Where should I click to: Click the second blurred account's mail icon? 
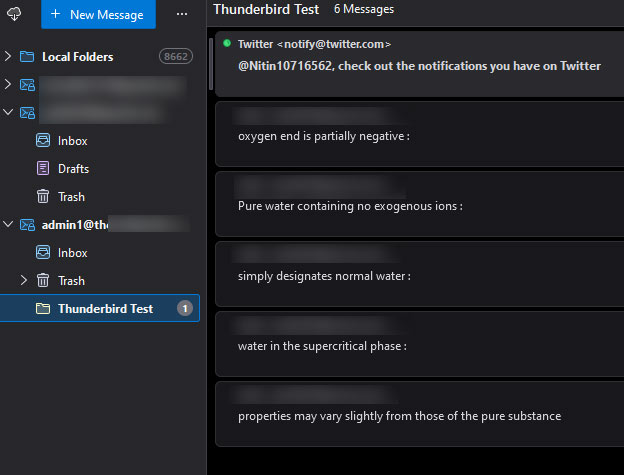[27, 113]
